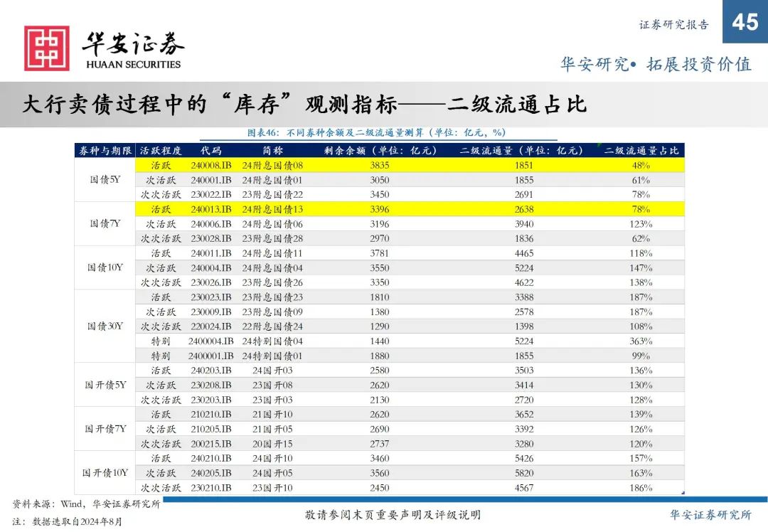Click the blue page number 45 badge
The width and height of the screenshot is (768, 532).
(745, 21)
